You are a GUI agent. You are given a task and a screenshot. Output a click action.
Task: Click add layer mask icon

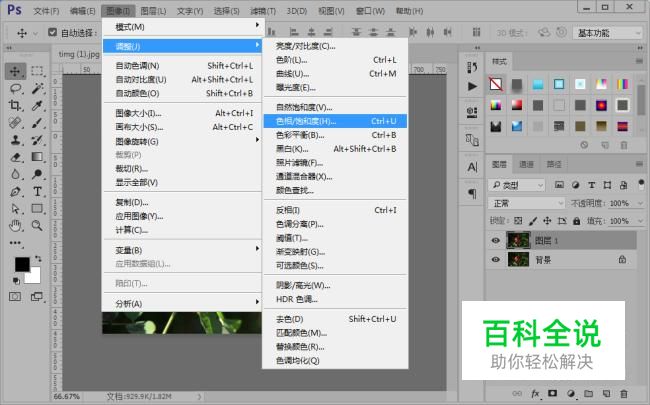[553, 393]
